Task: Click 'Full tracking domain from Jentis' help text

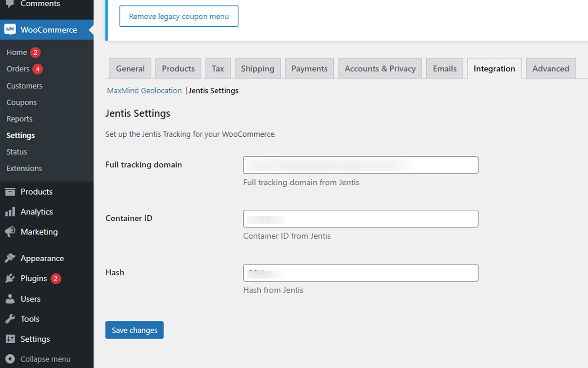Action: 301,183
